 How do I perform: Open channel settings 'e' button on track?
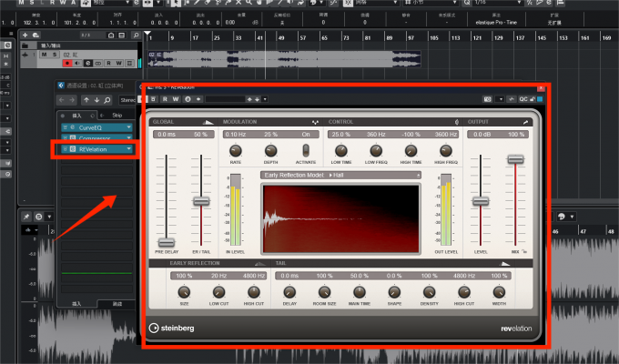tap(88, 63)
